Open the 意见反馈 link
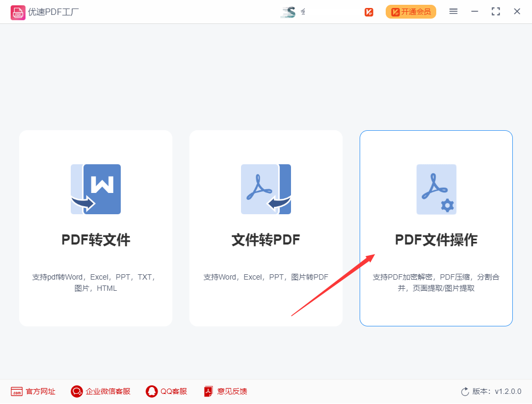 (232, 391)
